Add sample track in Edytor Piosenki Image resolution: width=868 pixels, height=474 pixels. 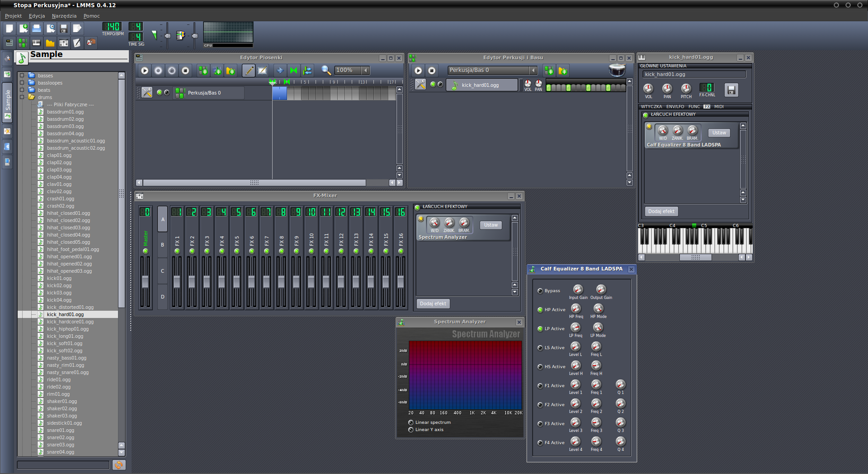217,71
